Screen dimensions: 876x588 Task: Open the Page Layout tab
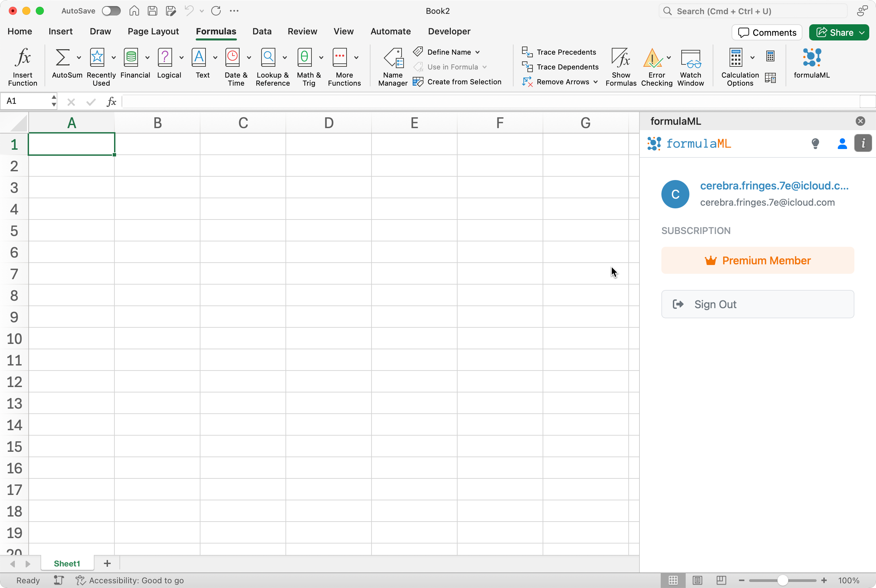coord(153,31)
